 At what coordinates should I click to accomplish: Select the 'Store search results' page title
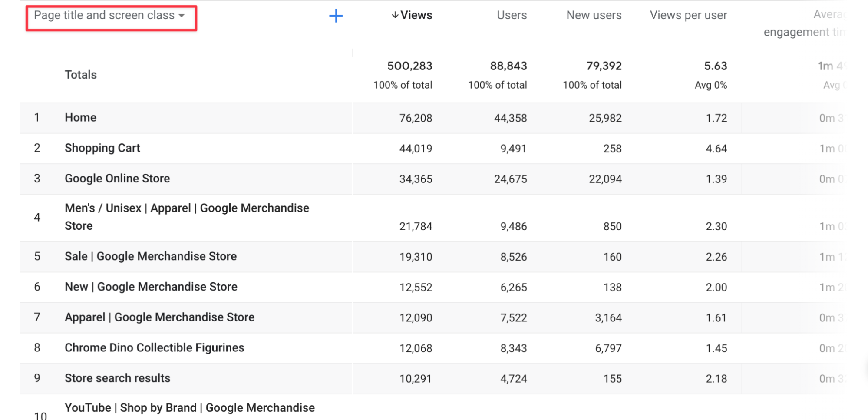pos(118,378)
